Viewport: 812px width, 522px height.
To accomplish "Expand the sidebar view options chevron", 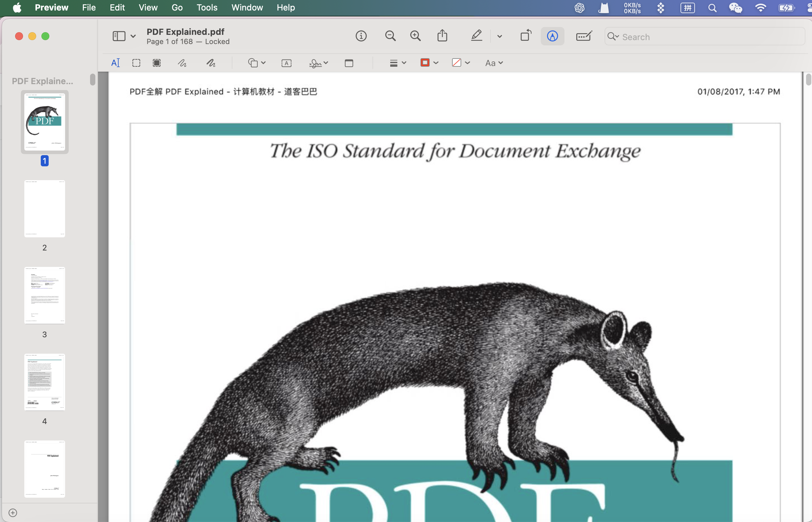I will (133, 36).
